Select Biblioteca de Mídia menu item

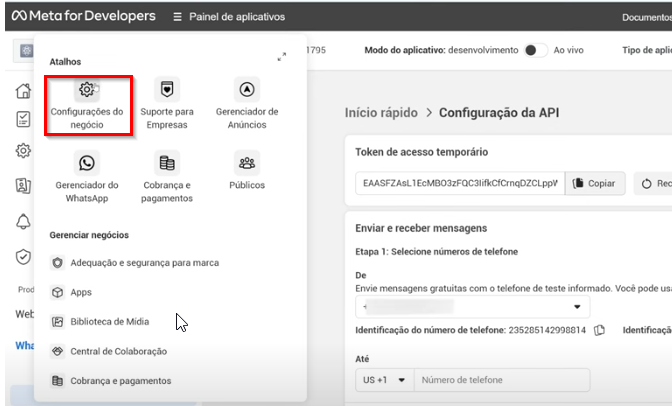[100, 322]
